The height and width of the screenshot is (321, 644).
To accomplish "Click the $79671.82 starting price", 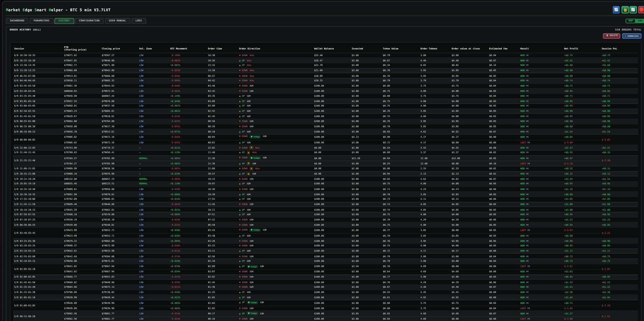I will 70,55.
